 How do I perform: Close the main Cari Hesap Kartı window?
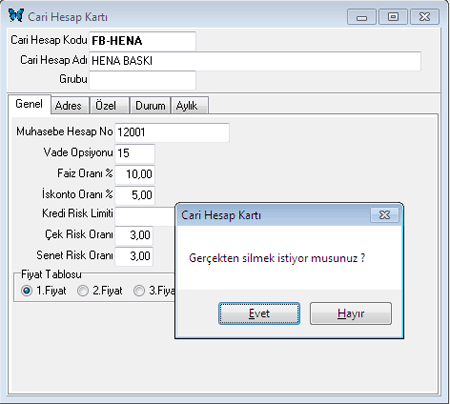click(x=425, y=17)
